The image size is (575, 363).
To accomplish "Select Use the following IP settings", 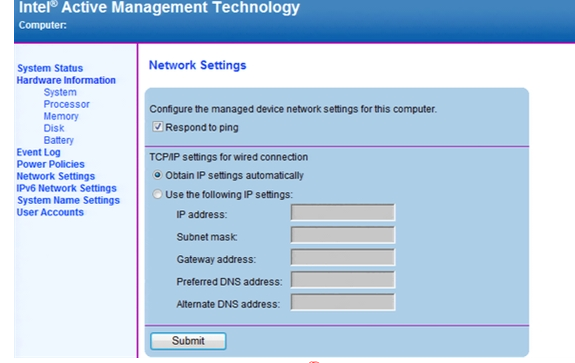I will pyautogui.click(x=157, y=194).
